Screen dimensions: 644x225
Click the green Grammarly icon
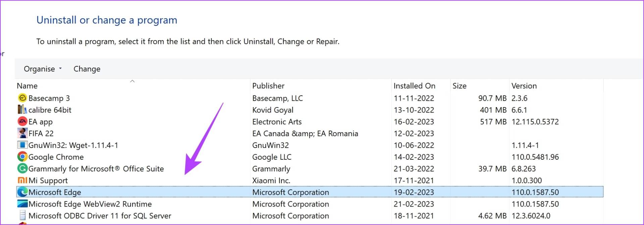point(22,168)
